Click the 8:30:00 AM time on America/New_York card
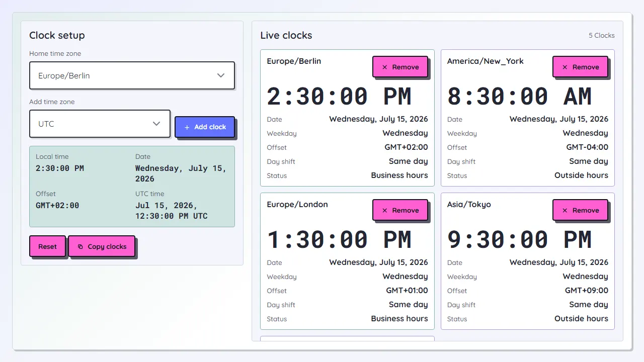Image resolution: width=644 pixels, height=362 pixels. click(x=519, y=97)
